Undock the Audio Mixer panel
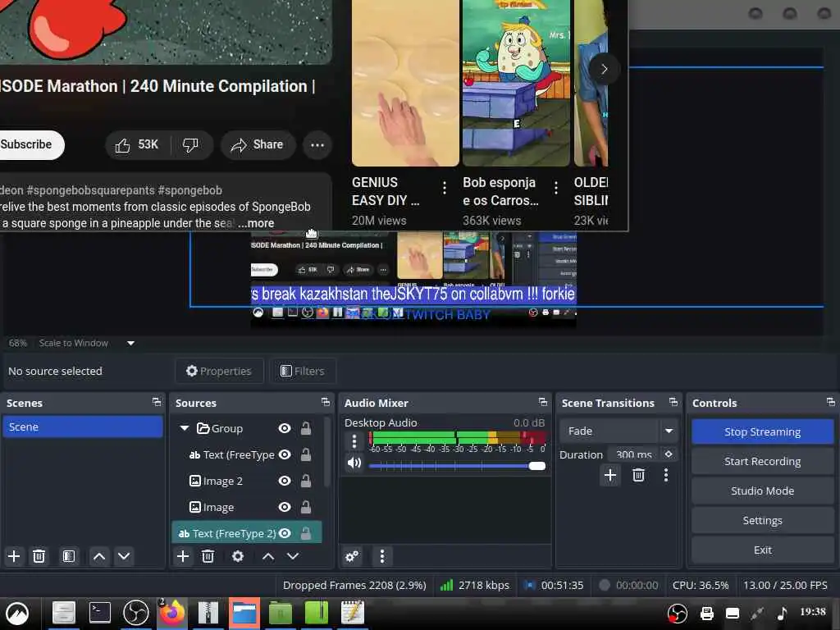This screenshot has height=630, width=840. click(543, 402)
